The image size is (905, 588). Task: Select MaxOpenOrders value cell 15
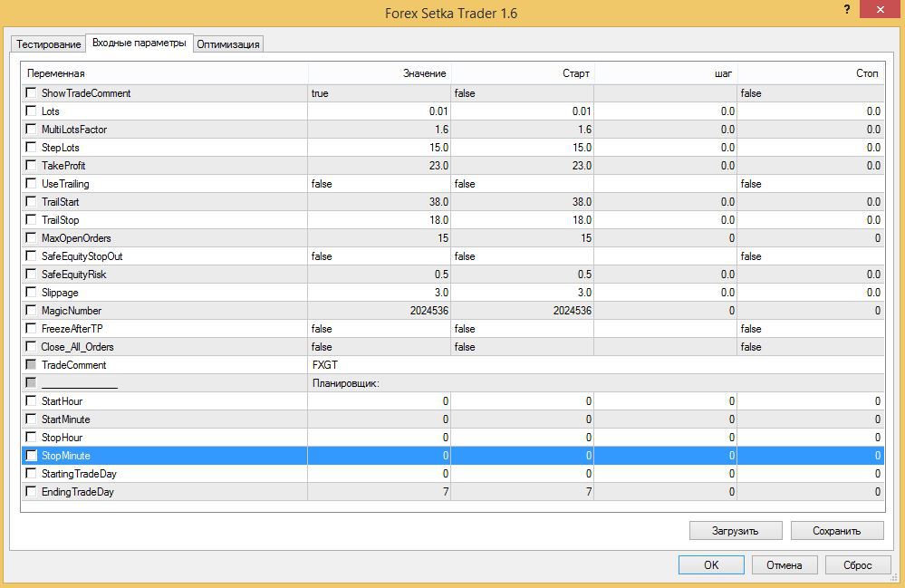pyautogui.click(x=380, y=237)
